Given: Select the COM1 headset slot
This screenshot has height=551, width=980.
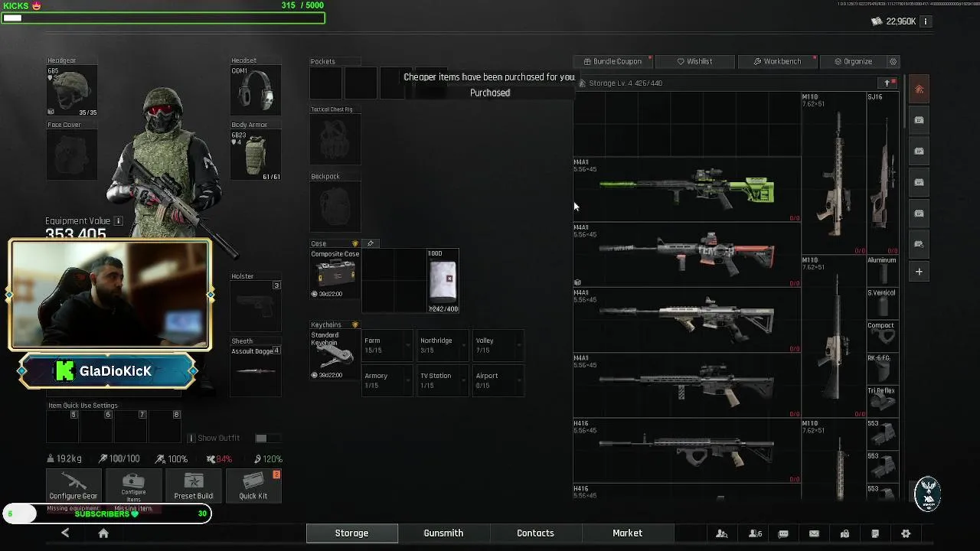Looking at the screenshot, I should 256,91.
